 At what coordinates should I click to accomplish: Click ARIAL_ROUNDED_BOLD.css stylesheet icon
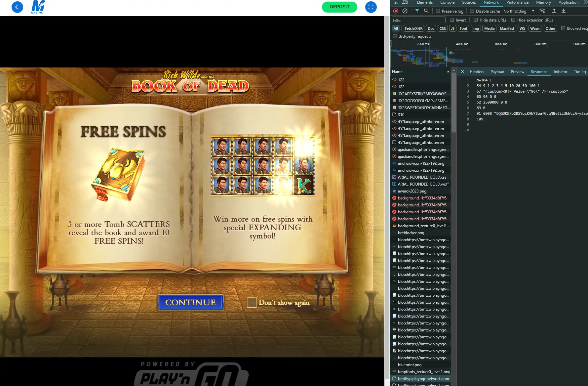[x=394, y=177]
